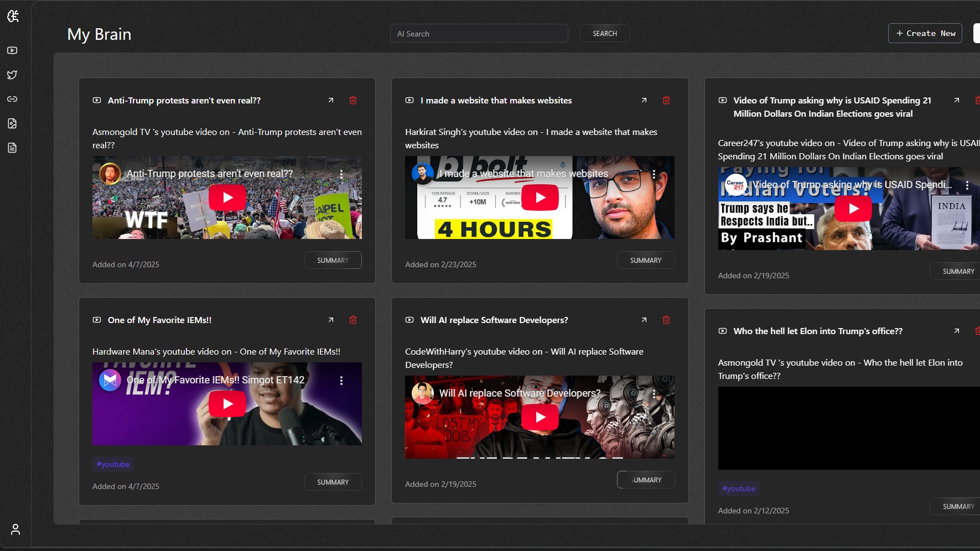
Task: Click video icon beside 'One of My Favorite IEMs' title
Action: (x=97, y=320)
